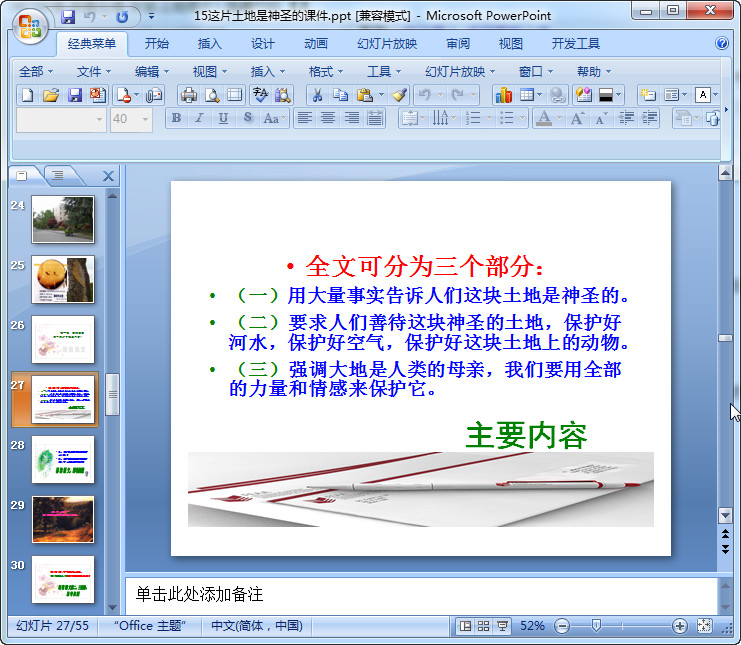Screen dimensions: 741x645
Task: Select slide 25 thumbnail
Action: tap(63, 279)
